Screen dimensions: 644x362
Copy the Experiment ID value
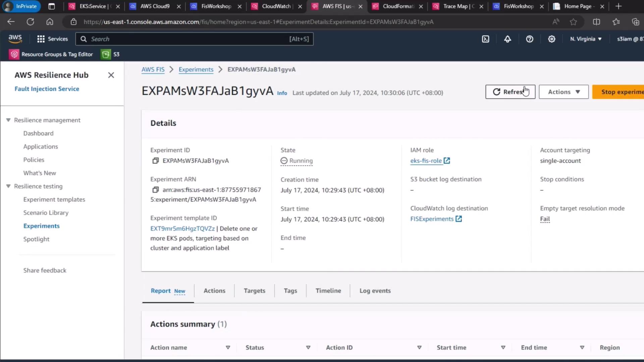[155, 161]
